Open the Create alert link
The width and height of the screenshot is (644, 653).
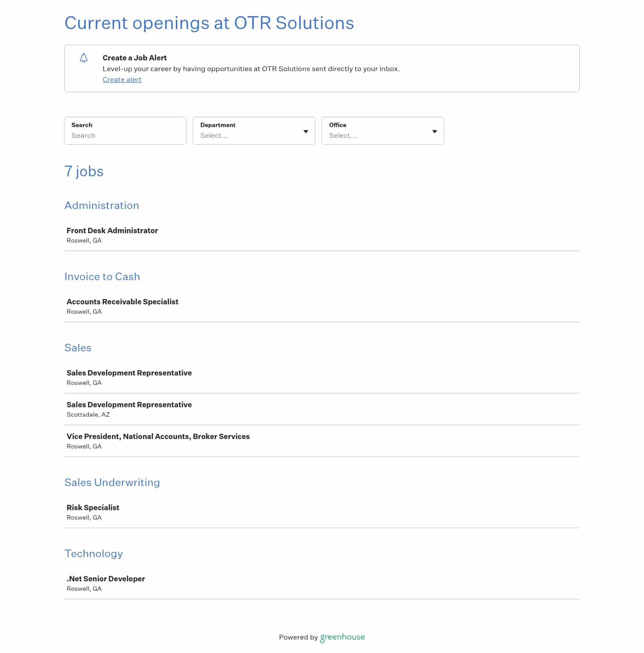[x=122, y=80]
